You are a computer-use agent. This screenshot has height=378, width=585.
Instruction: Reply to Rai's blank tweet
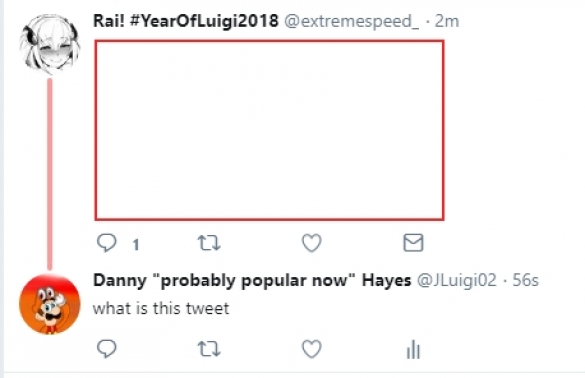click(x=107, y=243)
